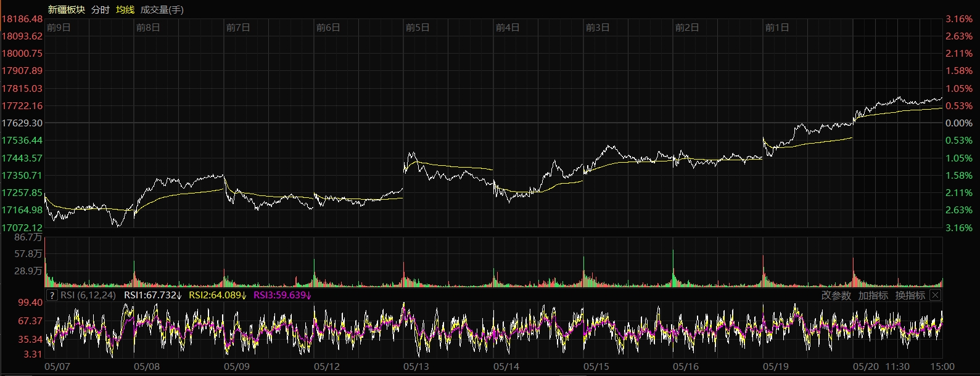
Task: Select the 成交量(手) label
Action: pyautogui.click(x=162, y=10)
